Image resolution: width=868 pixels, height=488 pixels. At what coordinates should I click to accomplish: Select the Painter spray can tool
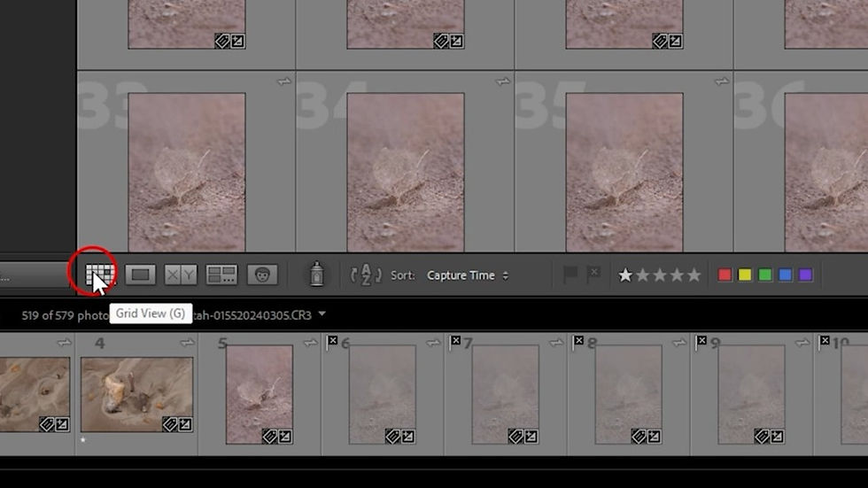click(x=317, y=274)
